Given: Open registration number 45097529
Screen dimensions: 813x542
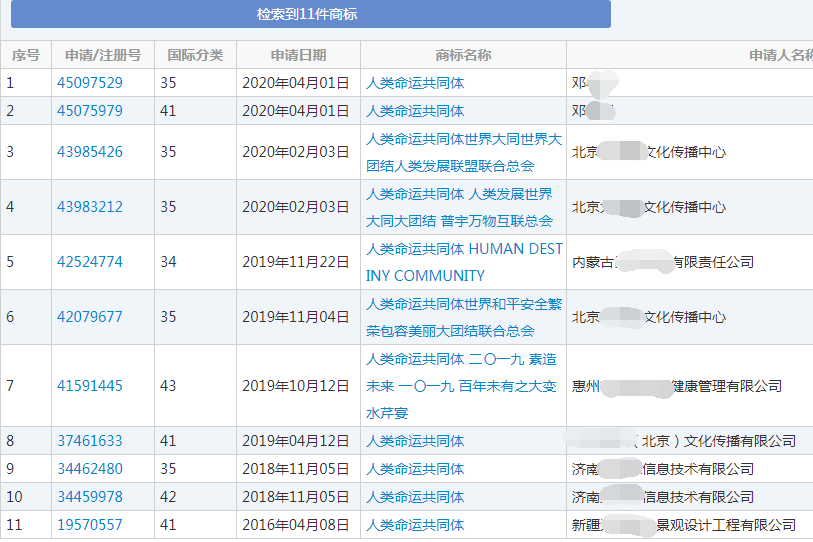Looking at the screenshot, I should tap(90, 83).
